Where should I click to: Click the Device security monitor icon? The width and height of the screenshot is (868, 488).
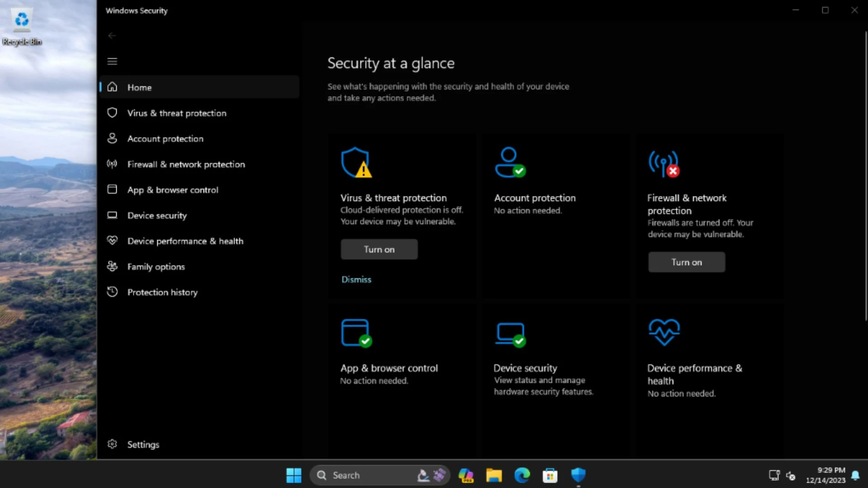pyautogui.click(x=509, y=332)
